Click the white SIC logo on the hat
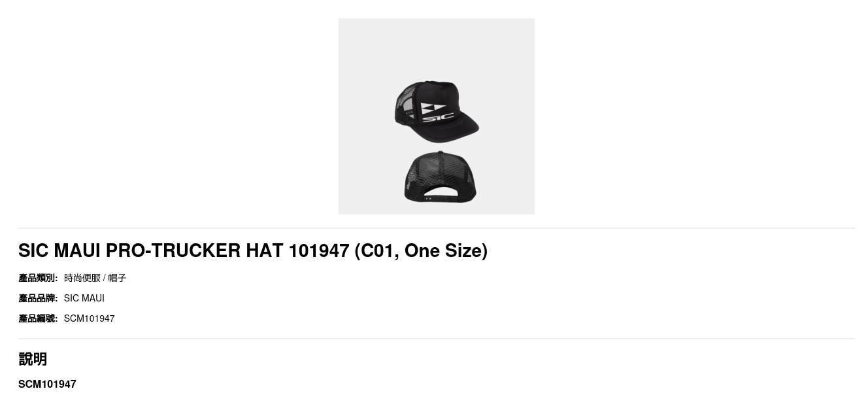The width and height of the screenshot is (868, 410). click(x=437, y=112)
